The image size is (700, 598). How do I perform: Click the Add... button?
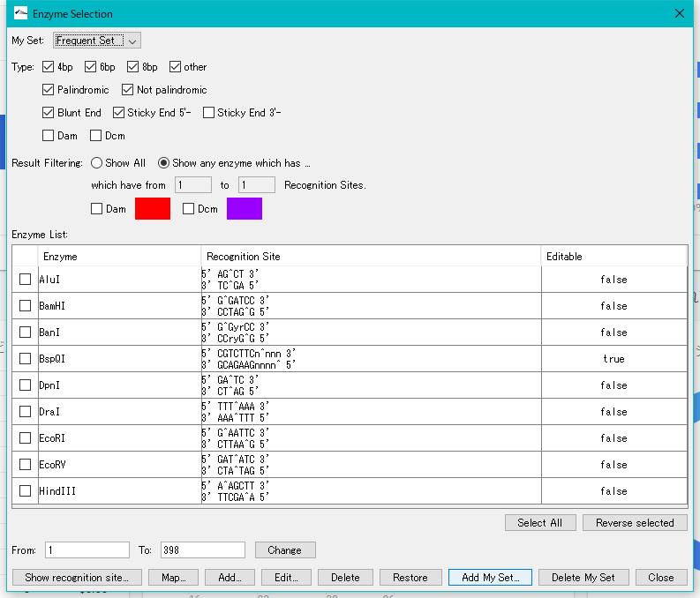230,578
